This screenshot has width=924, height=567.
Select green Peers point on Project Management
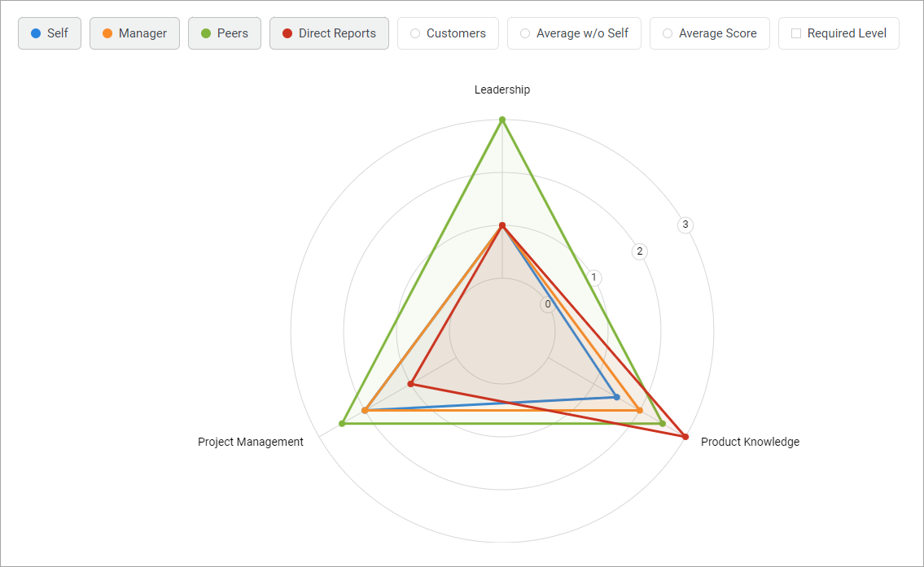(342, 423)
